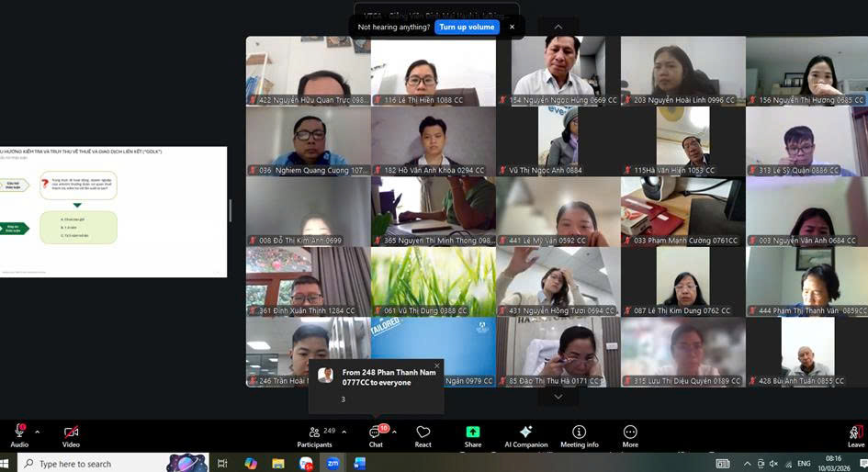This screenshot has width=868, height=472.
Task: Expand audio options arrow next to Audio
Action: click(x=37, y=432)
